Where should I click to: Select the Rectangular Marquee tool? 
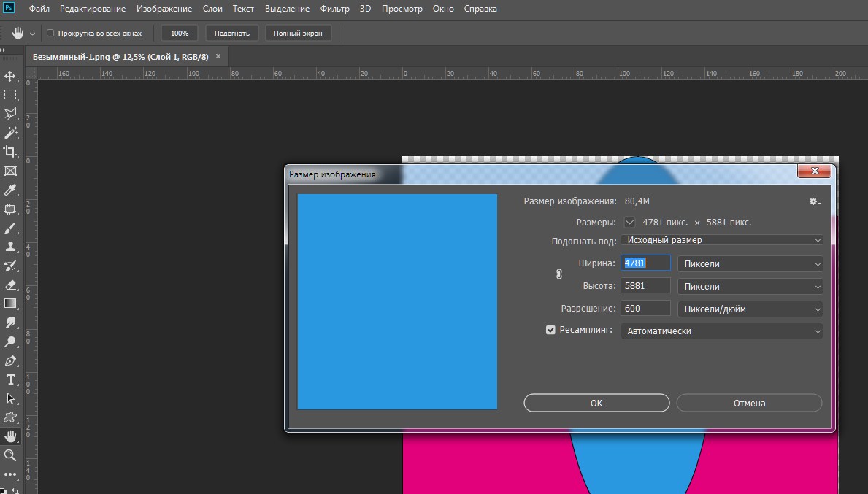[10, 95]
